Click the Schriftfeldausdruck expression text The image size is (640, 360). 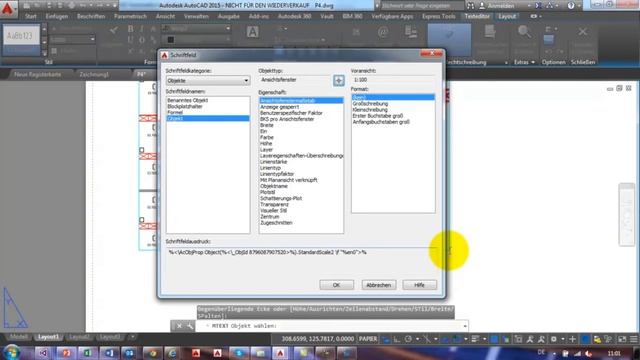tap(268, 252)
